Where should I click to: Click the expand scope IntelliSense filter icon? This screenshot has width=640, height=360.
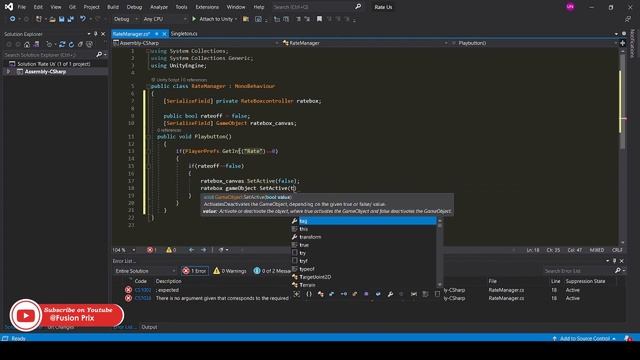pos(297,294)
